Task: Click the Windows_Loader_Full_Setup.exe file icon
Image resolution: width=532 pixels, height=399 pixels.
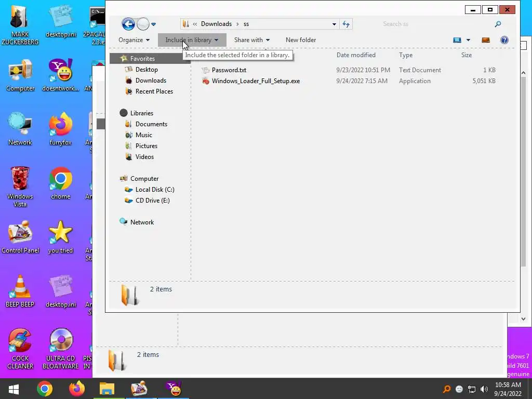Action: [206, 81]
